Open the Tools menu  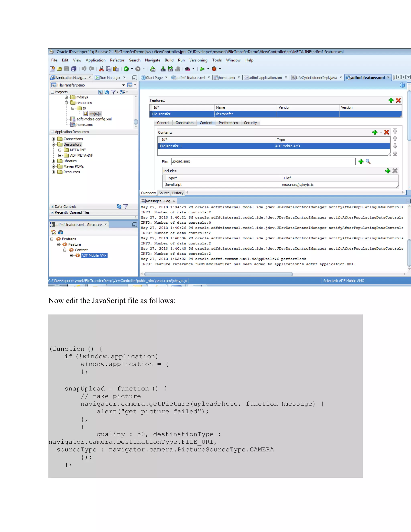(x=217, y=60)
